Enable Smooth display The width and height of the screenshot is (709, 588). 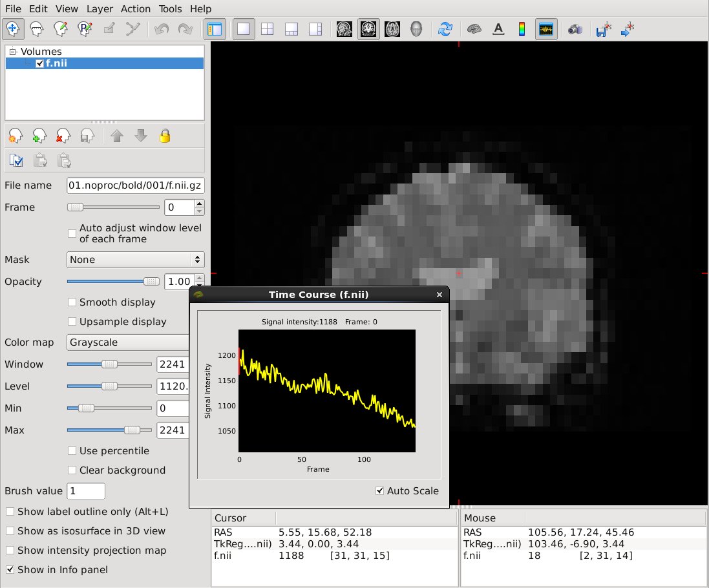73,302
